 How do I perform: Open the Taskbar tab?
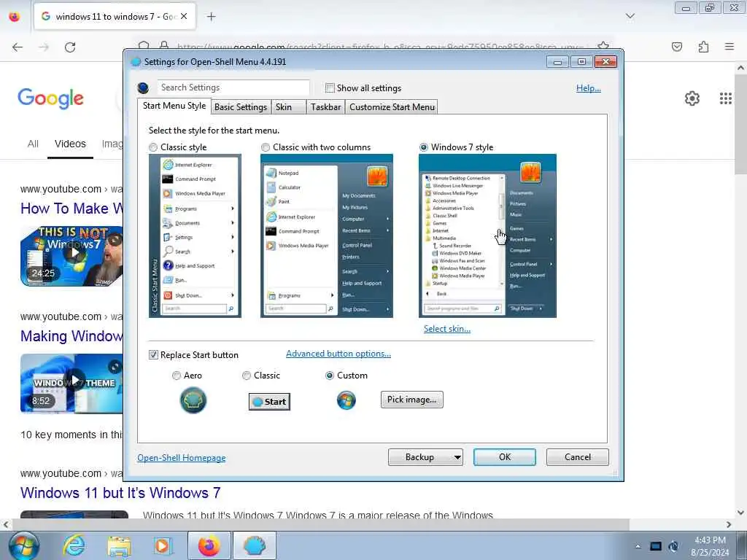pos(326,107)
